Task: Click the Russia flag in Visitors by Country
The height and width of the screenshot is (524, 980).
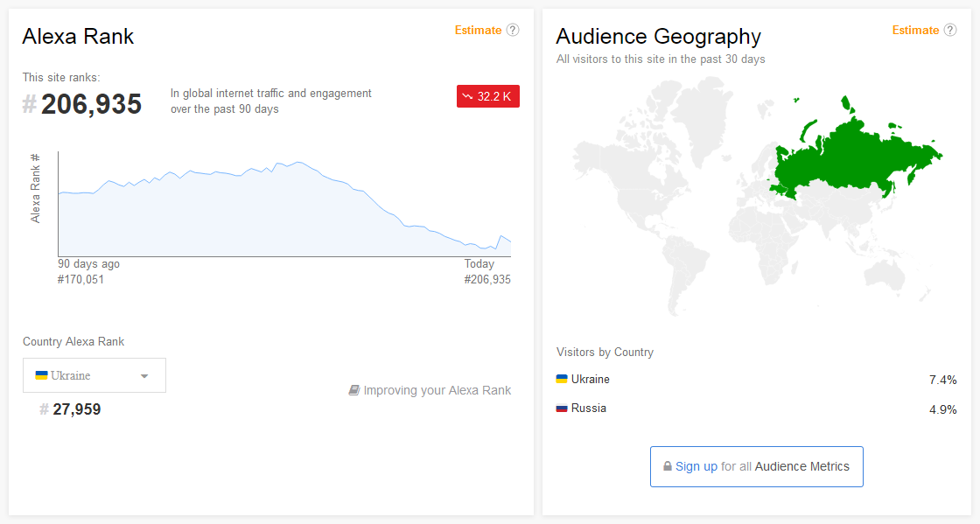Action: 562,408
